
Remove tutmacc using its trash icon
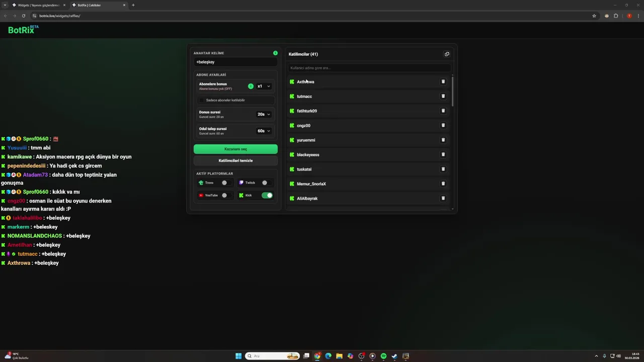coord(443,96)
